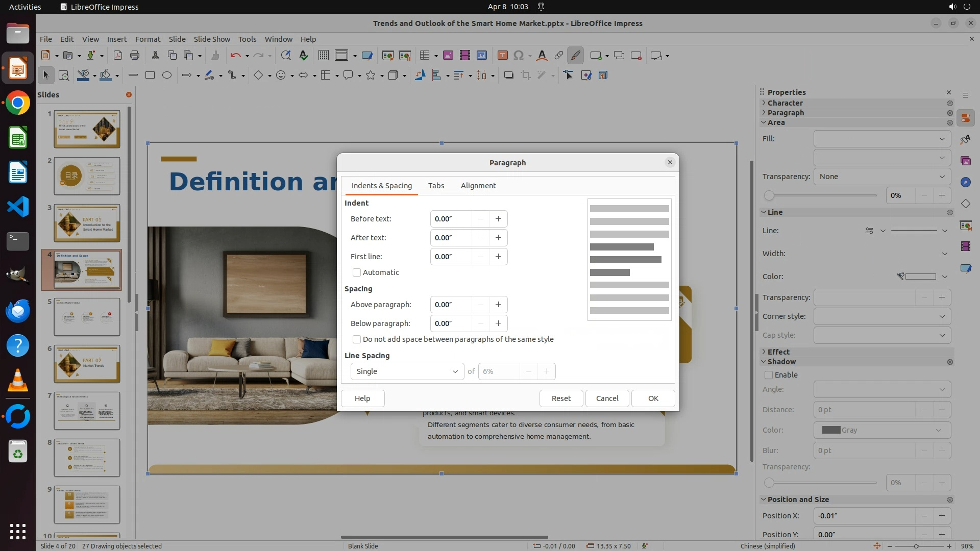This screenshot has width=980, height=551.
Task: Switch to the Alignment tab
Action: pos(478,186)
